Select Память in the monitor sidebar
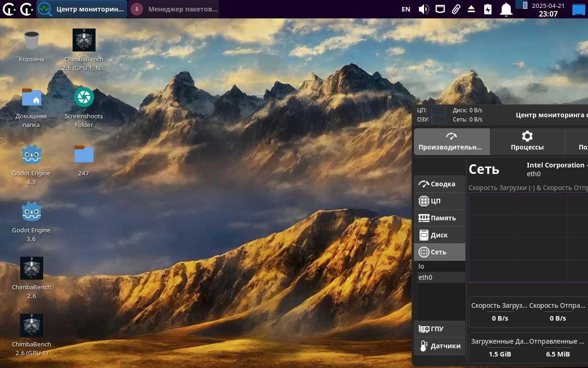588x368 pixels. click(440, 218)
